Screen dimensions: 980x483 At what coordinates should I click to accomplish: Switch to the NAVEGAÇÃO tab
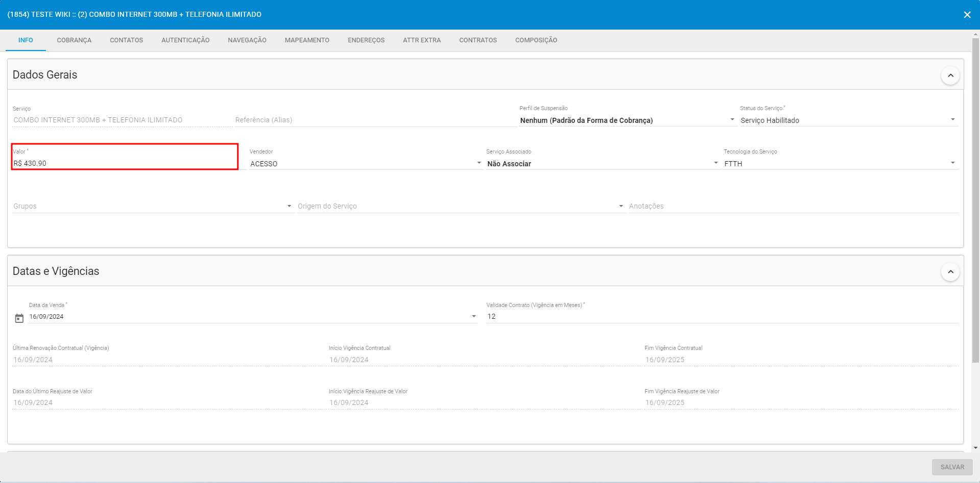247,40
